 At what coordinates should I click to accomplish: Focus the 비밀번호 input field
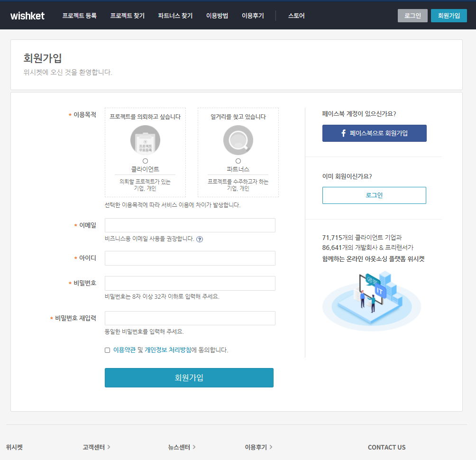(190, 283)
